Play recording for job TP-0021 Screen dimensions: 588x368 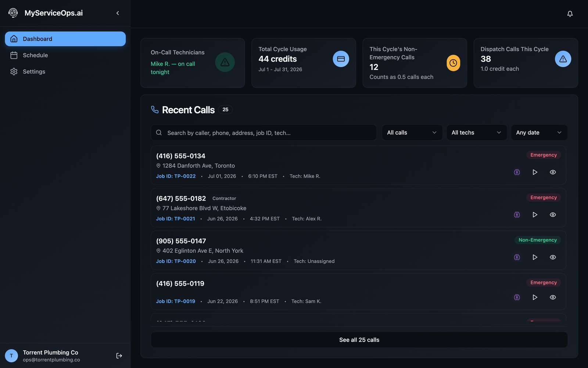point(535,215)
